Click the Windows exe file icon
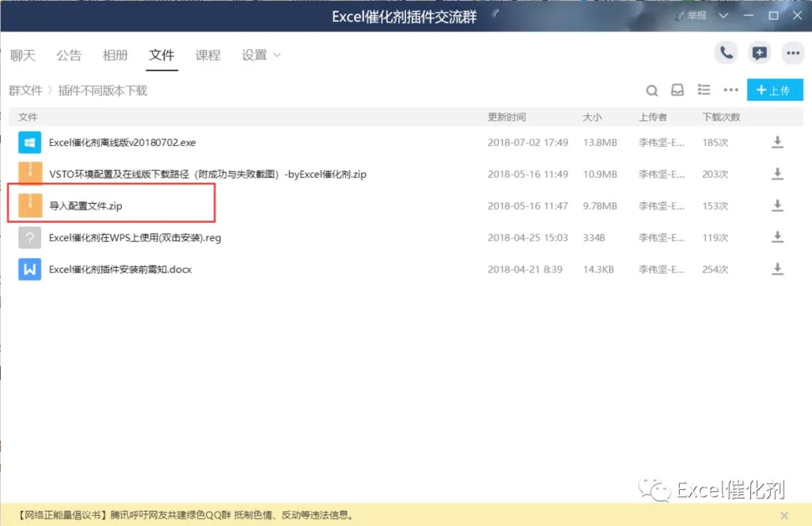This screenshot has height=526, width=812. click(x=29, y=142)
